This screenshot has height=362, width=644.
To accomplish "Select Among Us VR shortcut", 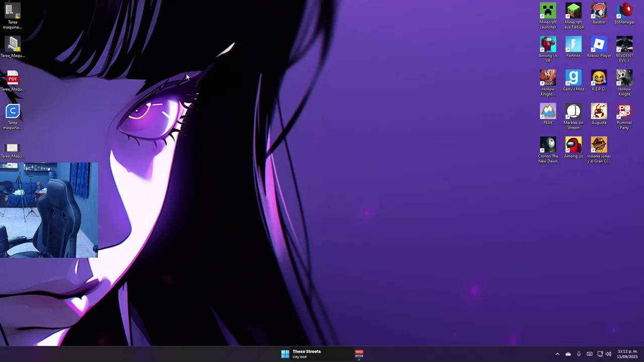I will (x=548, y=49).
